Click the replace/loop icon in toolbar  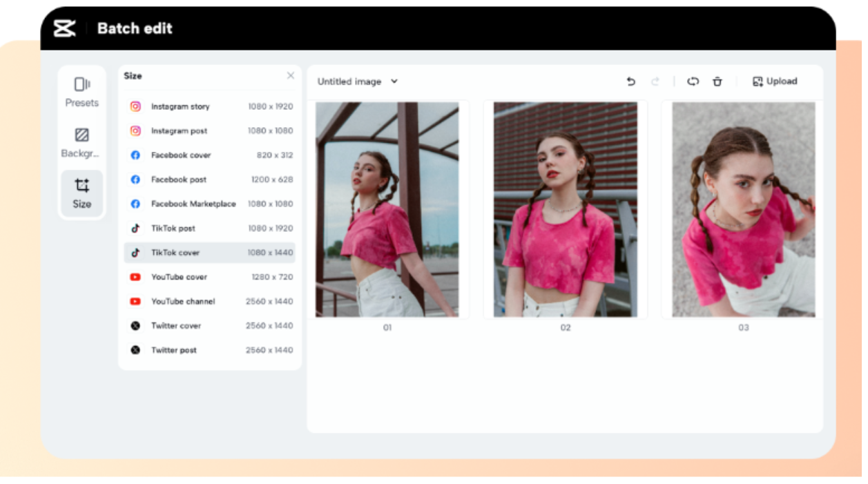coord(693,81)
